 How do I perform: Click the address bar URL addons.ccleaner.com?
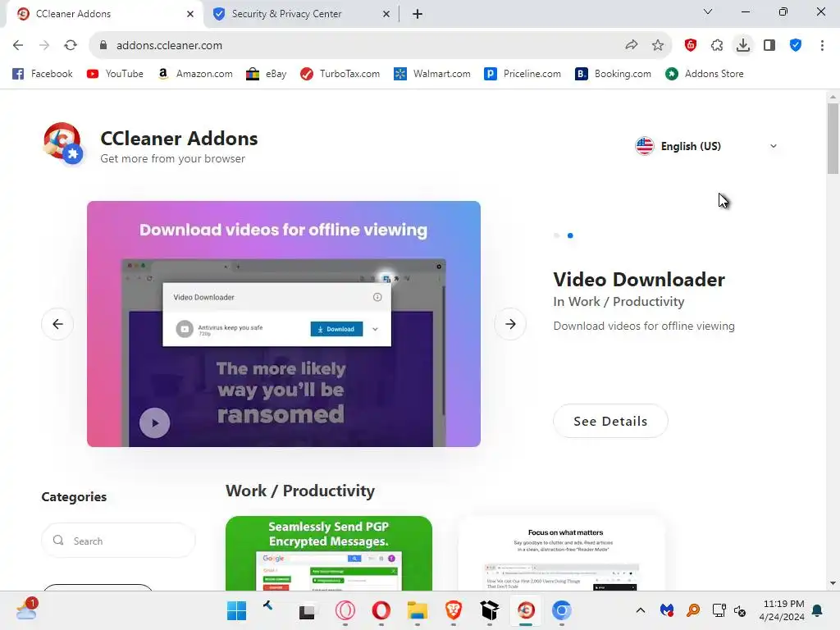[169, 46]
